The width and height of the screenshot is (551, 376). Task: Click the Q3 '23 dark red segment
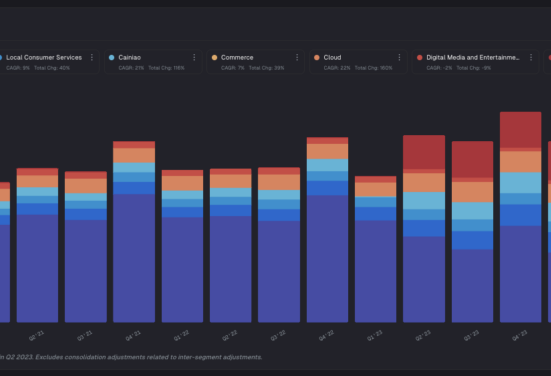[472, 160]
